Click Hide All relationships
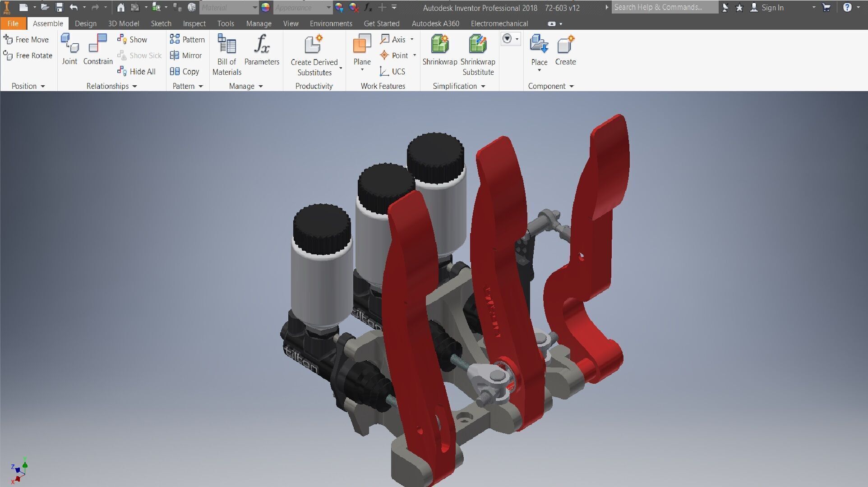868x487 pixels. pos(136,71)
